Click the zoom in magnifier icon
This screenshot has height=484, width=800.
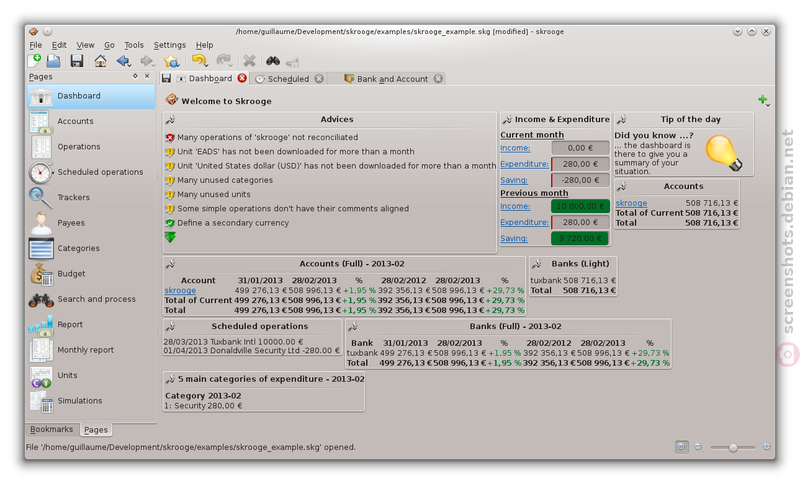pyautogui.click(x=767, y=447)
